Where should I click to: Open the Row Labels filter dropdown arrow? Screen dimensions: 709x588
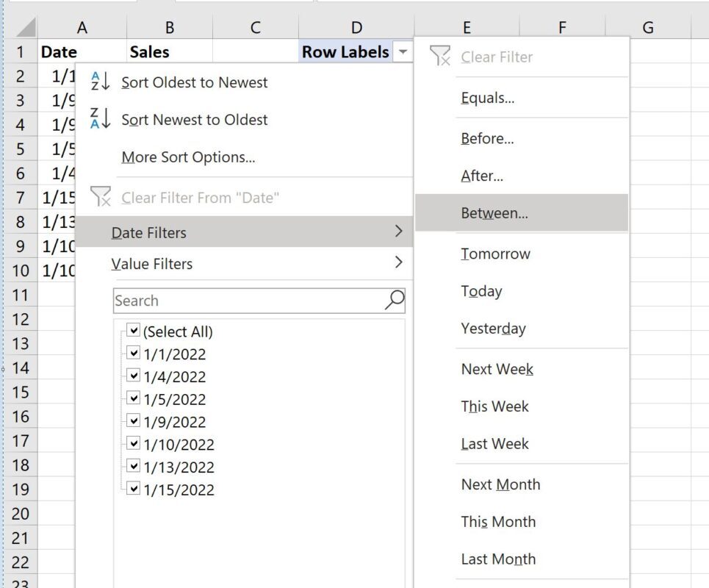(x=403, y=51)
